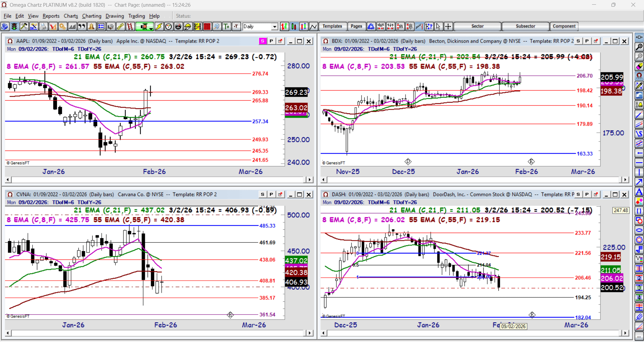
Task: Select the arrow pointer tool
Action: pos(438,26)
